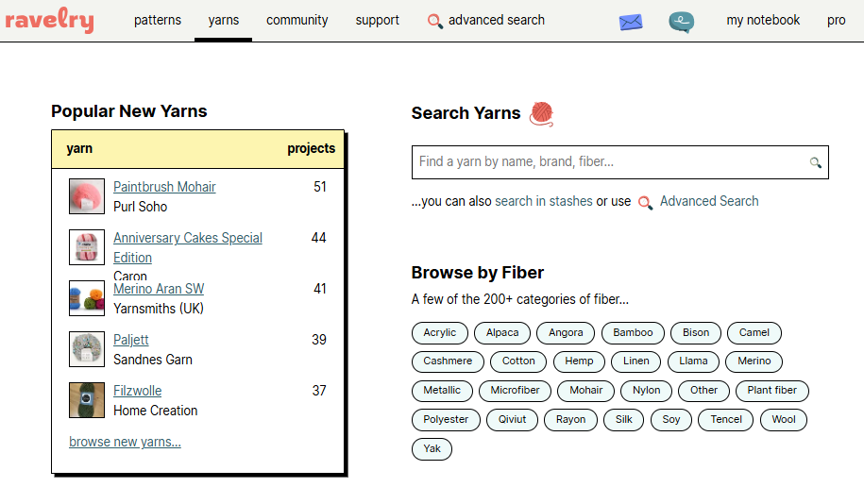Open the Filzwolle yarn thumbnail

pyautogui.click(x=87, y=400)
